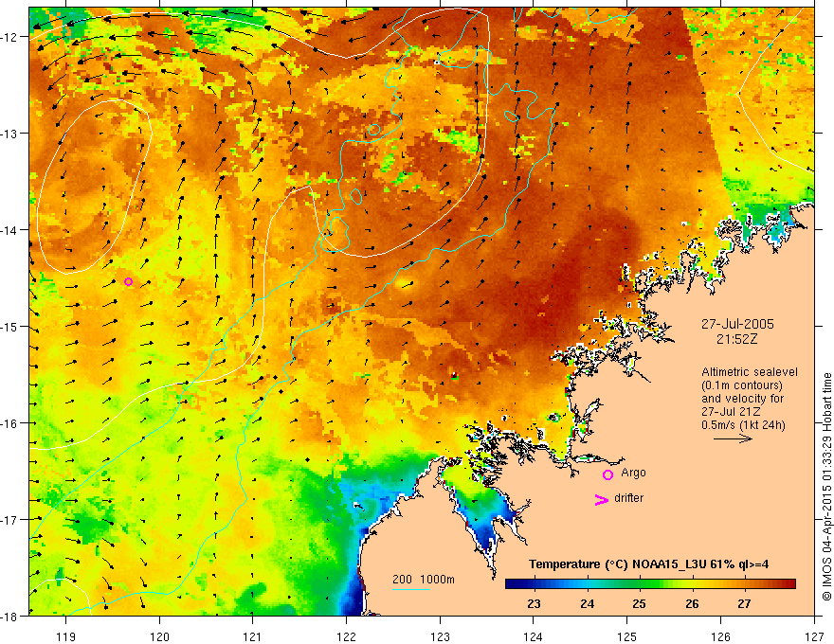This screenshot has width=834, height=644.
Task: Click the '(0.1m contours)' text
Action: pos(742,385)
